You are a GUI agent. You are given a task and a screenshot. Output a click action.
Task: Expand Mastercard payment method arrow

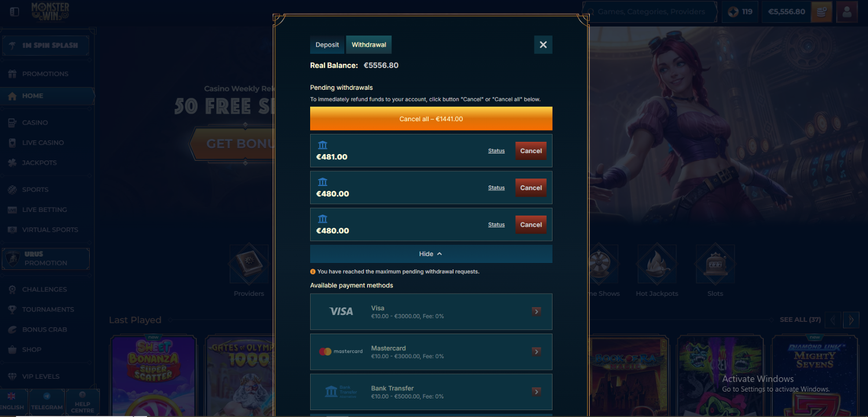536,352
